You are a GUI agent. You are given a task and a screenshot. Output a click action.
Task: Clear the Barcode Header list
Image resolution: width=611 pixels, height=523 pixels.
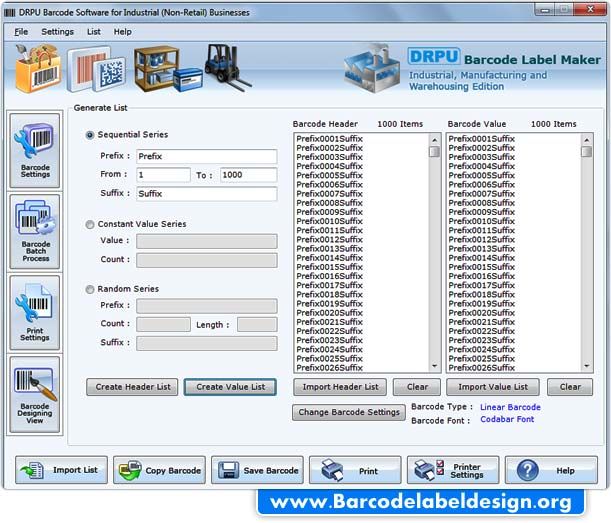(x=417, y=387)
